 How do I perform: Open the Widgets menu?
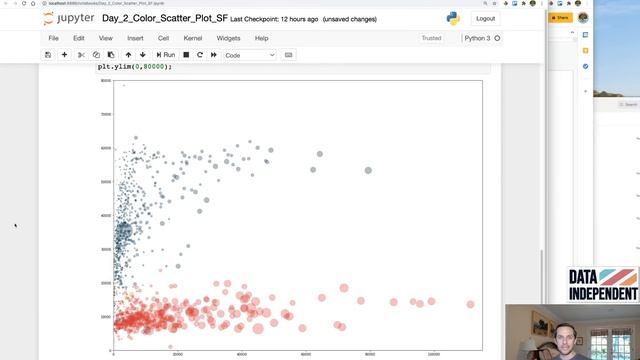[x=228, y=38]
